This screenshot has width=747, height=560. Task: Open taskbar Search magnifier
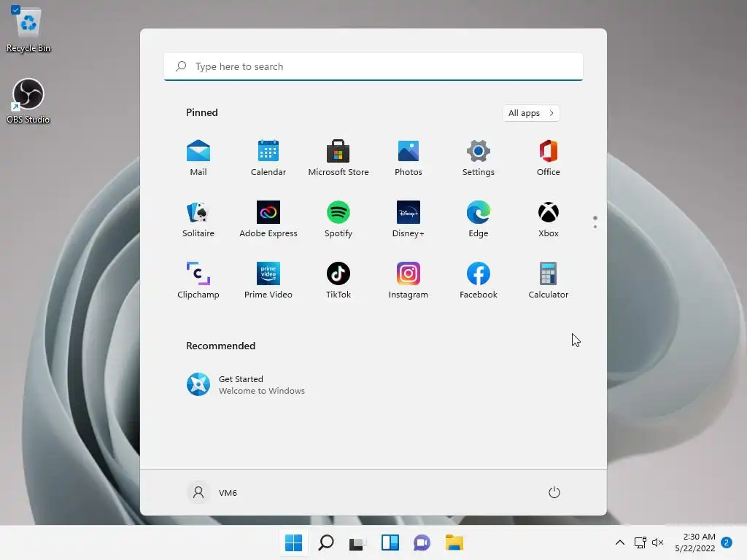[326, 542]
